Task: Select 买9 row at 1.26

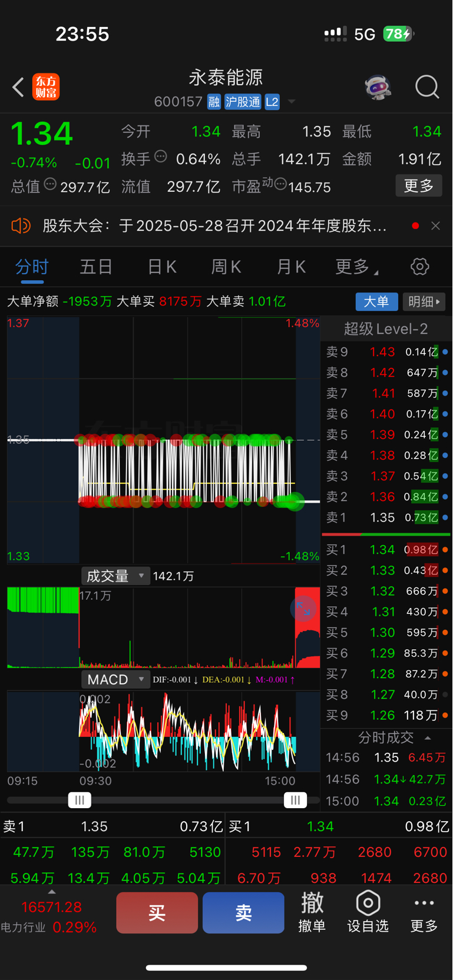Action: coord(386,716)
